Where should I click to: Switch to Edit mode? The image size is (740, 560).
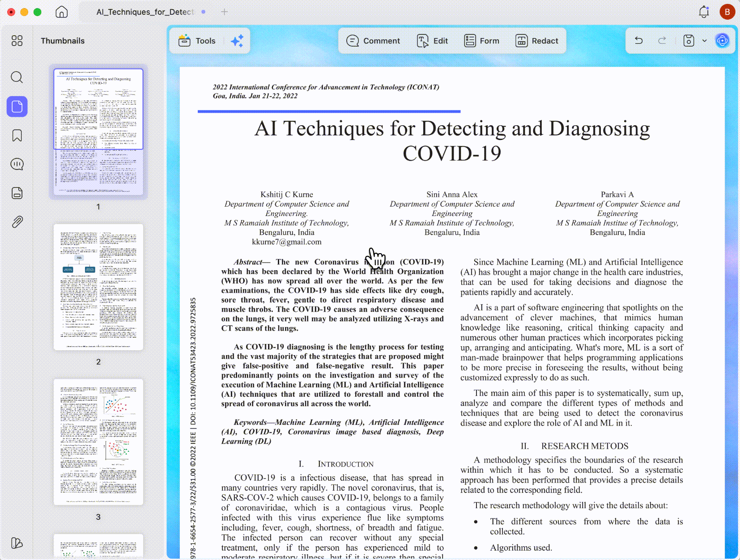(432, 41)
